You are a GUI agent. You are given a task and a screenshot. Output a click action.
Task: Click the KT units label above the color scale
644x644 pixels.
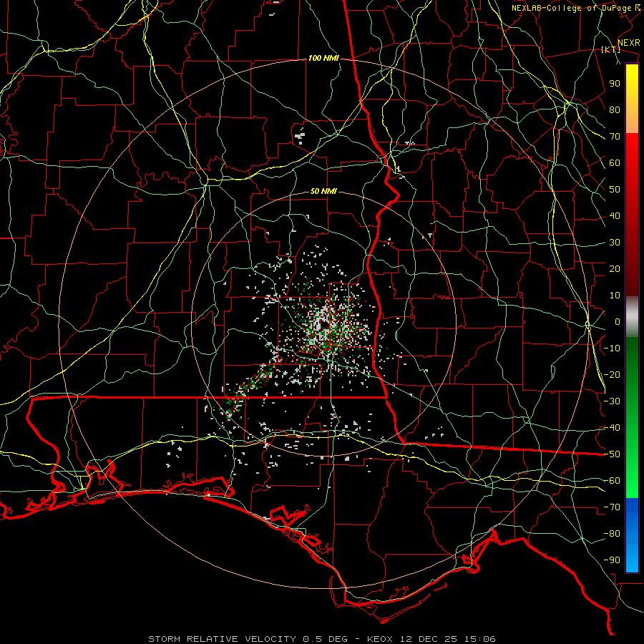click(x=611, y=49)
